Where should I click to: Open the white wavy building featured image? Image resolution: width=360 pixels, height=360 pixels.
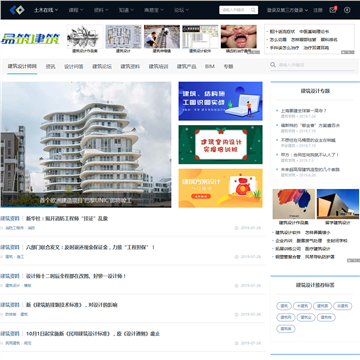coord(86,145)
